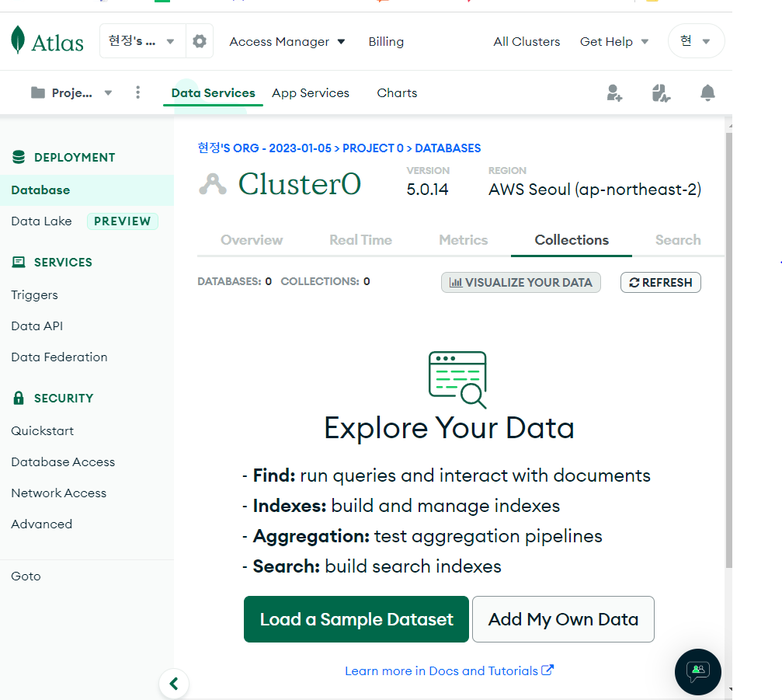The height and width of the screenshot is (700, 782).
Task: Open project options three-dot menu
Action: pyautogui.click(x=138, y=92)
